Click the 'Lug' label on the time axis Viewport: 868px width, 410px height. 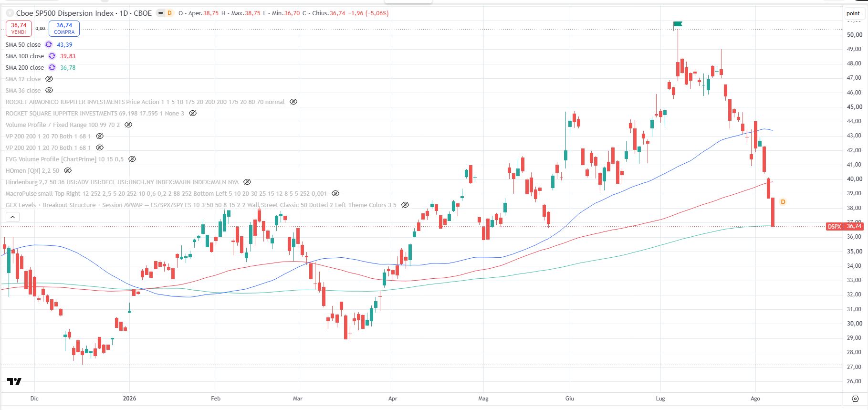[660, 398]
